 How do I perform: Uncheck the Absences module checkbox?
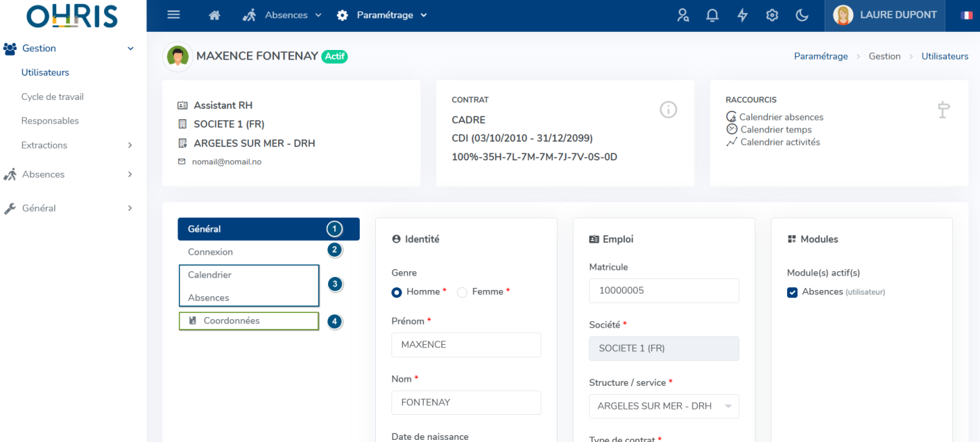(792, 292)
